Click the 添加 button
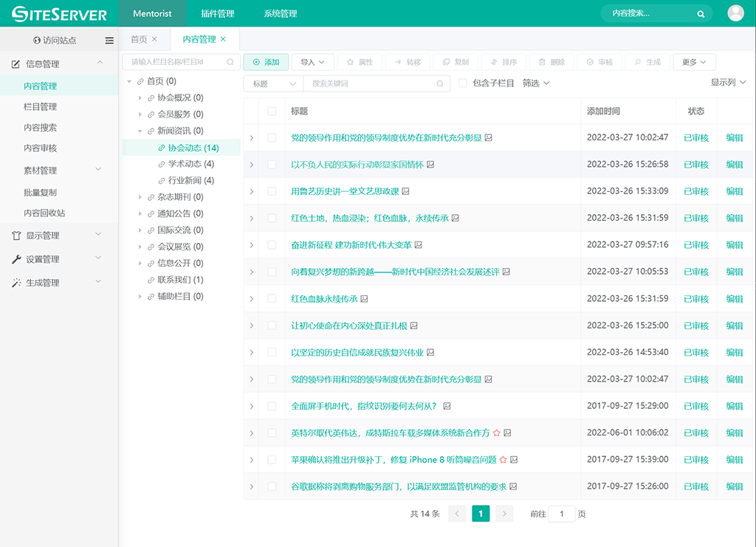This screenshot has width=756, height=547. 266,62
